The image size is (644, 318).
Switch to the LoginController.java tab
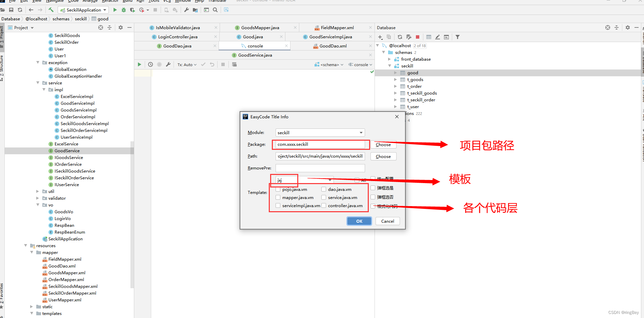178,37
